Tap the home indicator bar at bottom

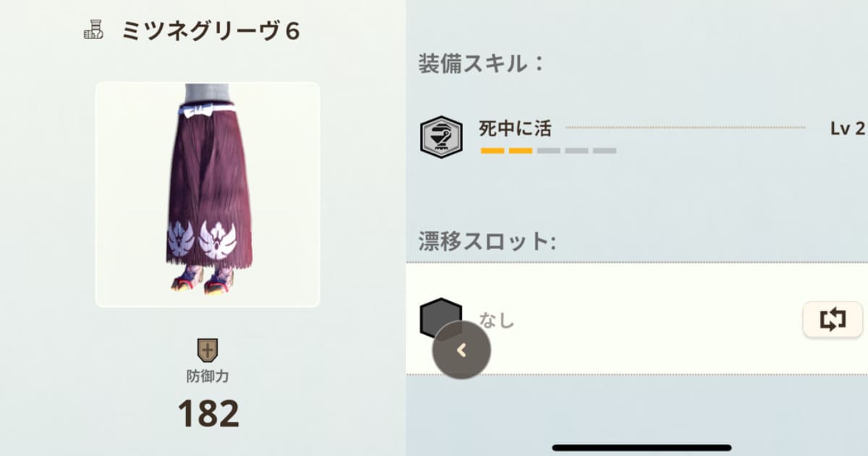(x=642, y=447)
